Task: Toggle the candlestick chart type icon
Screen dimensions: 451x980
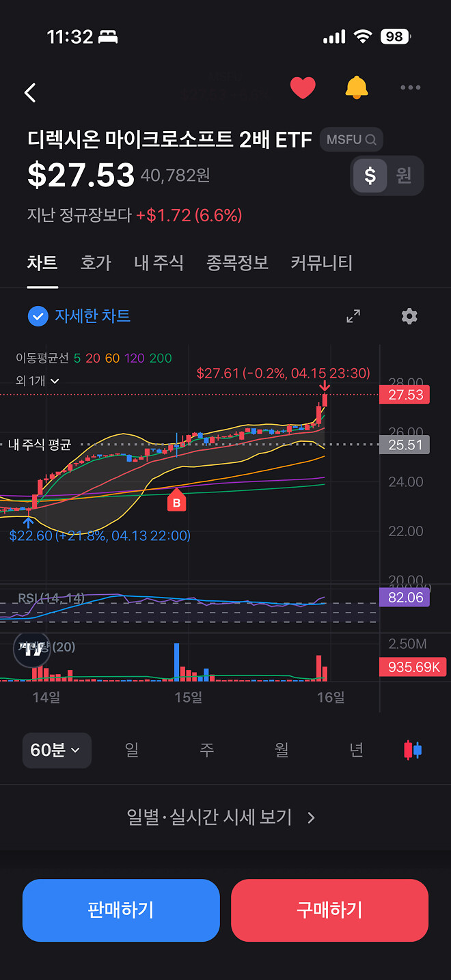Action: click(x=413, y=750)
